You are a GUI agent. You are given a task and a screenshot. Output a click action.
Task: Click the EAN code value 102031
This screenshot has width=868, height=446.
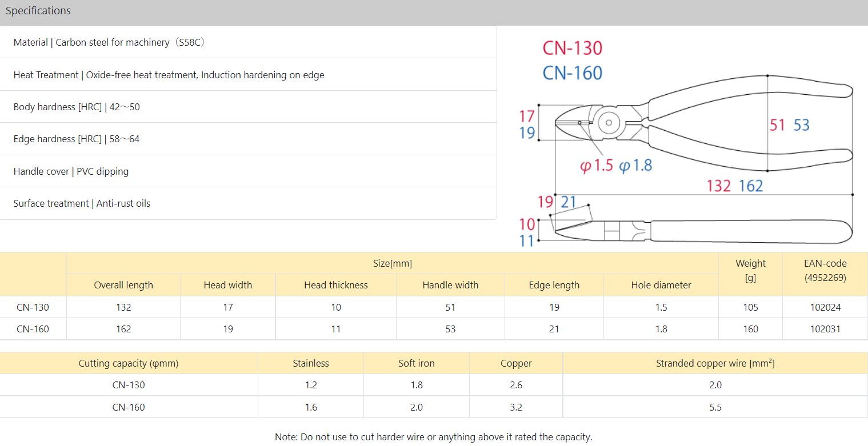(825, 329)
